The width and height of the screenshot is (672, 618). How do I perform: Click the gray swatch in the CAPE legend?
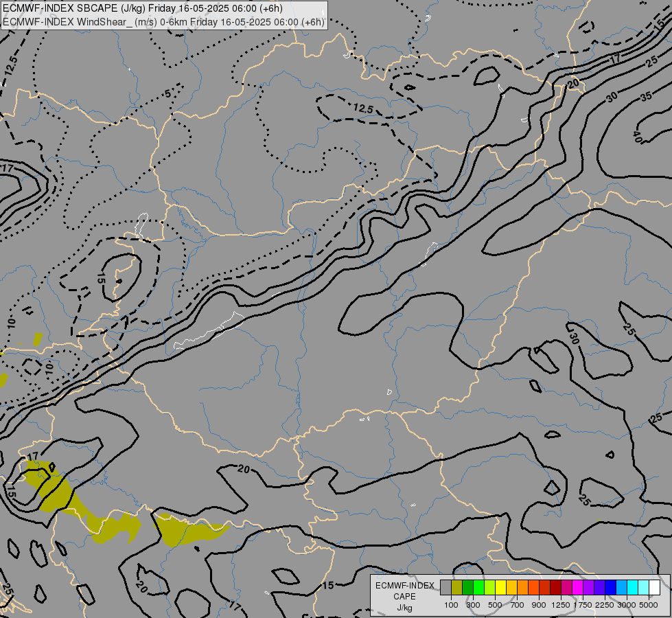(x=445, y=587)
